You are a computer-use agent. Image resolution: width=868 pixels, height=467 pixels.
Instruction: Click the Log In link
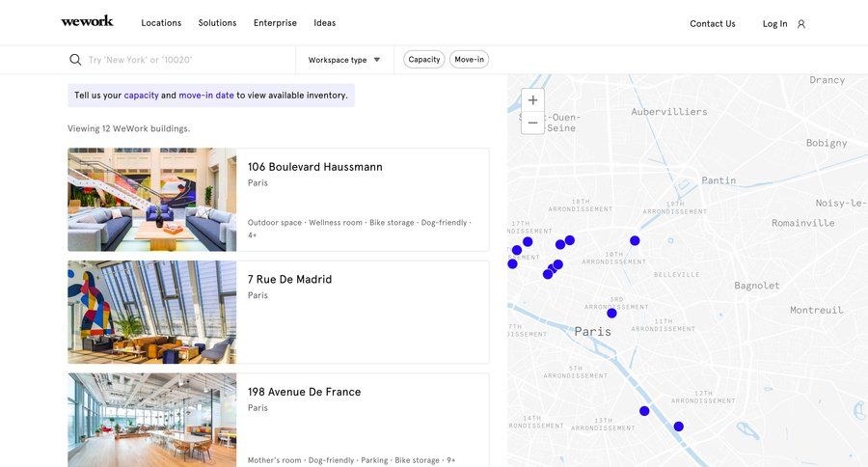pos(775,24)
